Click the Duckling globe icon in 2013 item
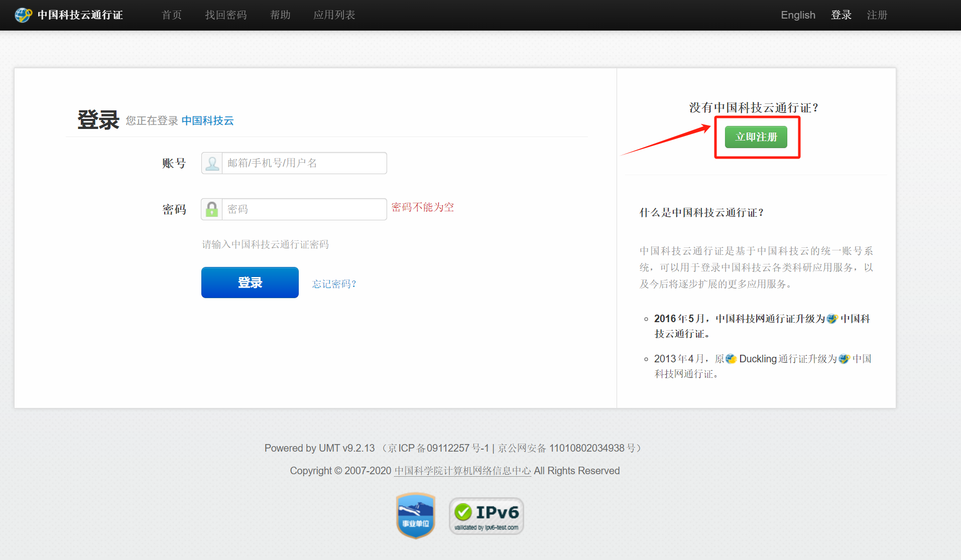This screenshot has width=961, height=560. pos(731,359)
